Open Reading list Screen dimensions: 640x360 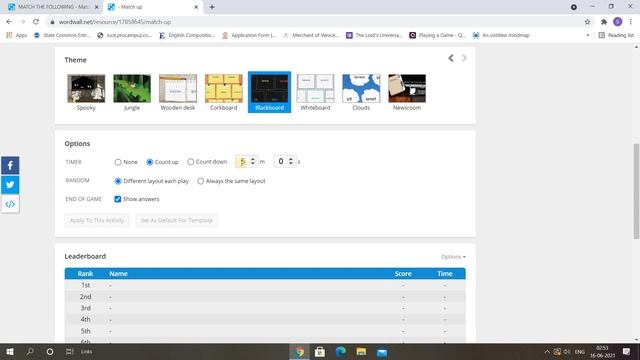click(616, 36)
